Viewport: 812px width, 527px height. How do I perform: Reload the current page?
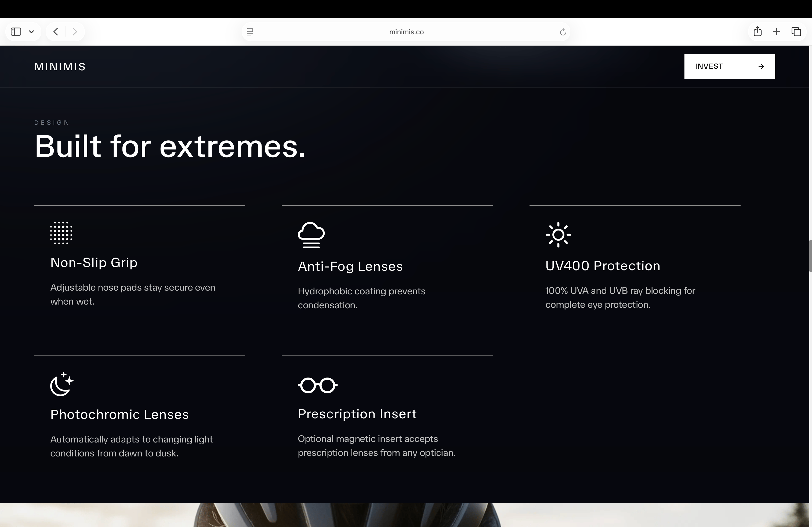(x=563, y=32)
